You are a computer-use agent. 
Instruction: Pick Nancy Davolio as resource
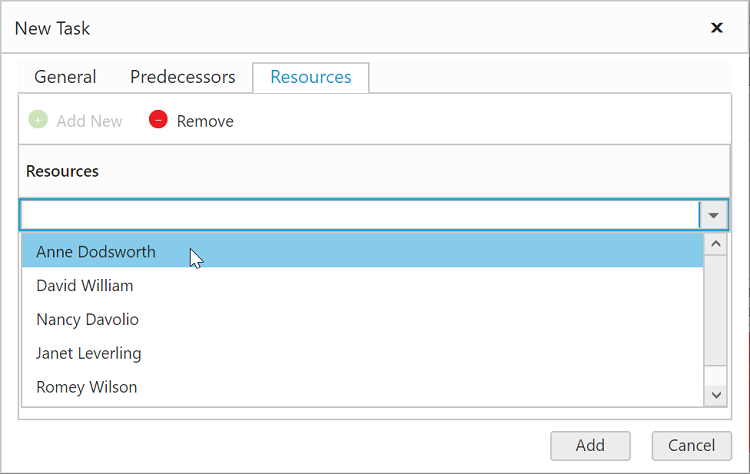[87, 320]
